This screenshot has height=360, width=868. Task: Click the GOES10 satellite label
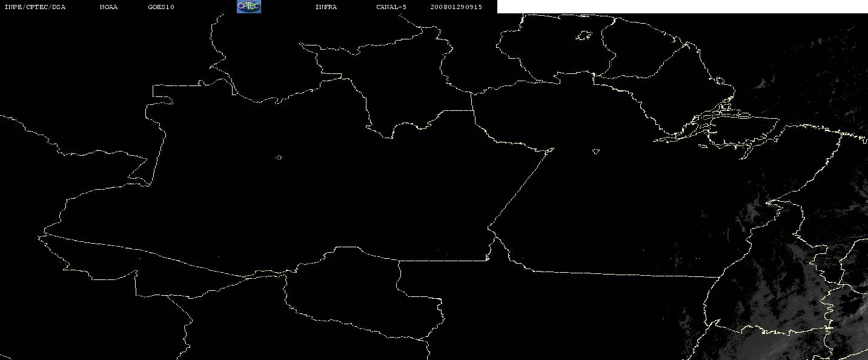(161, 7)
